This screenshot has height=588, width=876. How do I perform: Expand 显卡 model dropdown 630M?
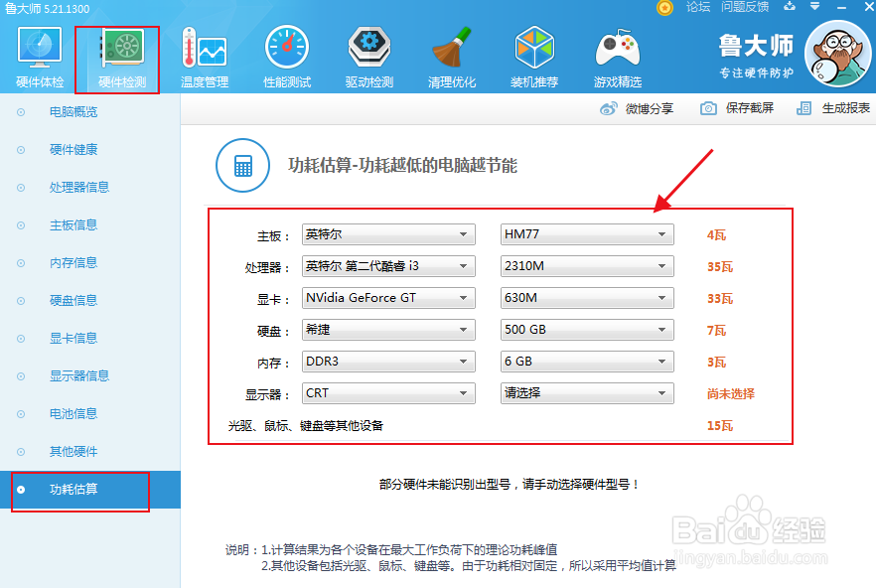pyautogui.click(x=587, y=298)
